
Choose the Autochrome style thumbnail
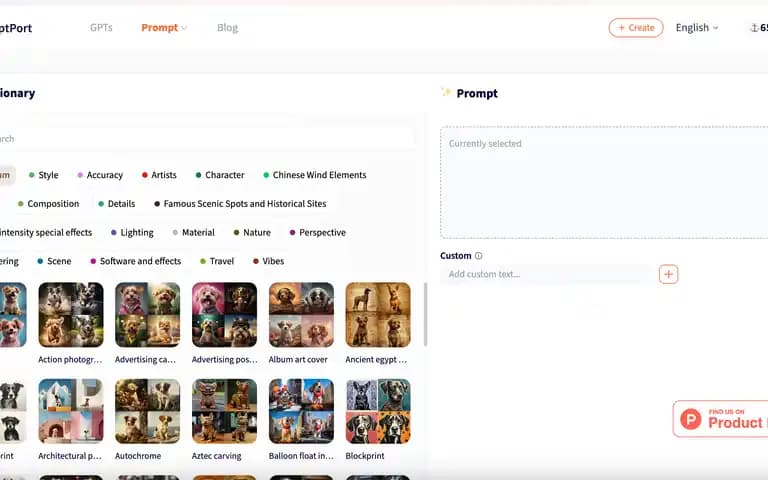[x=147, y=411]
